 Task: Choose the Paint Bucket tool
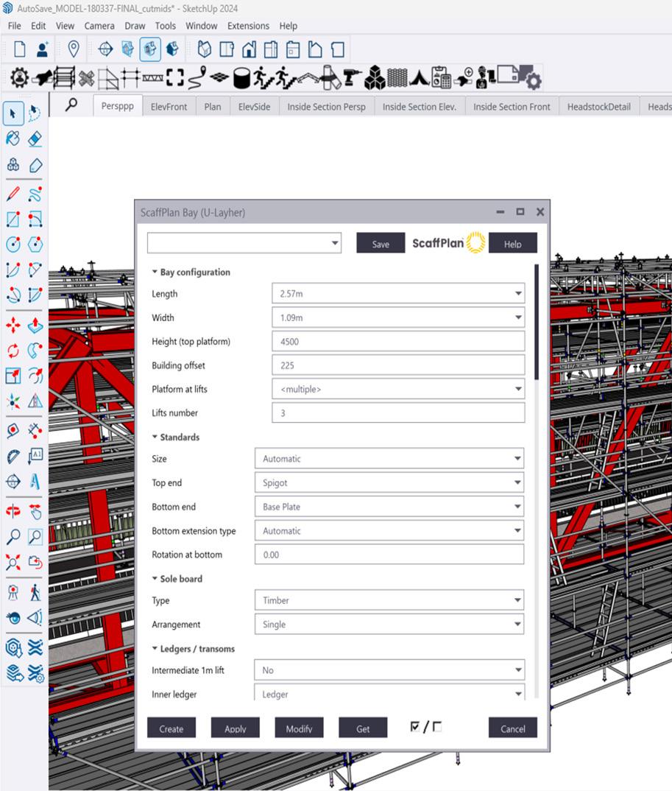pos(13,138)
